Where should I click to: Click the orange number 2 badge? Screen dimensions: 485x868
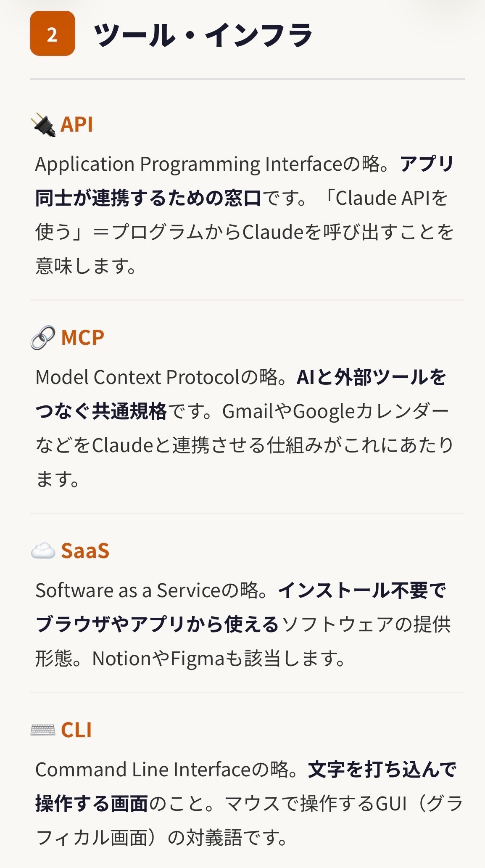[x=52, y=34]
